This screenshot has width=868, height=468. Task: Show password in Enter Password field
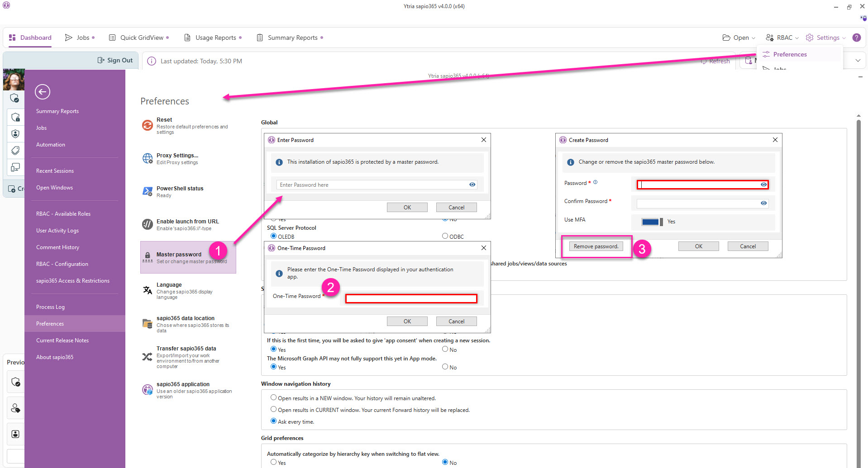click(472, 184)
